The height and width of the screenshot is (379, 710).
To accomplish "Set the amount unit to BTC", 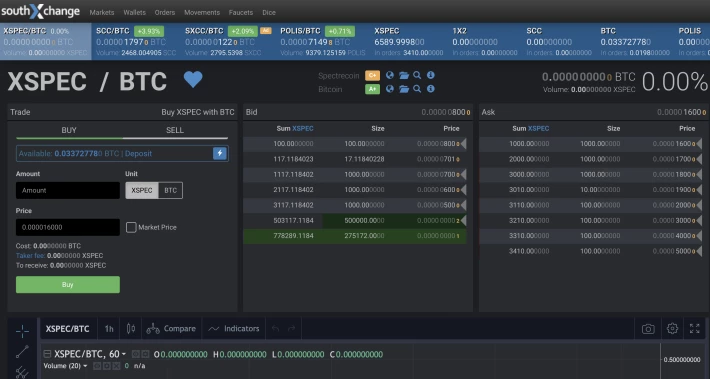I will click(171, 191).
